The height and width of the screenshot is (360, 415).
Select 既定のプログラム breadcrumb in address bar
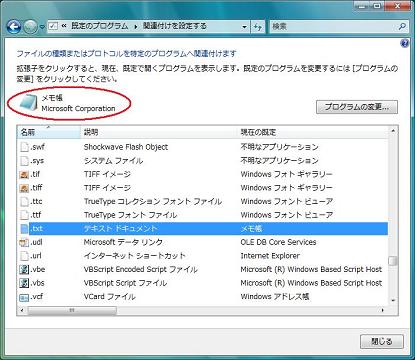click(x=99, y=26)
